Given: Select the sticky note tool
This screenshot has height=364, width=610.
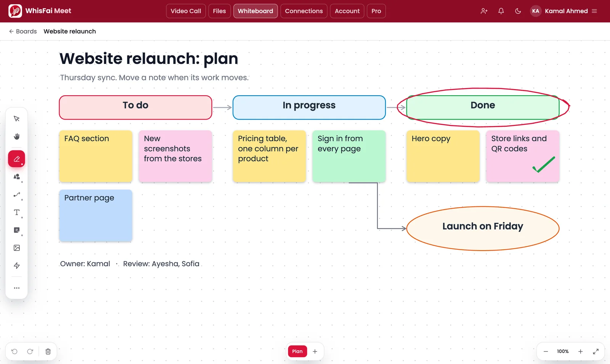Looking at the screenshot, I should click(16, 230).
